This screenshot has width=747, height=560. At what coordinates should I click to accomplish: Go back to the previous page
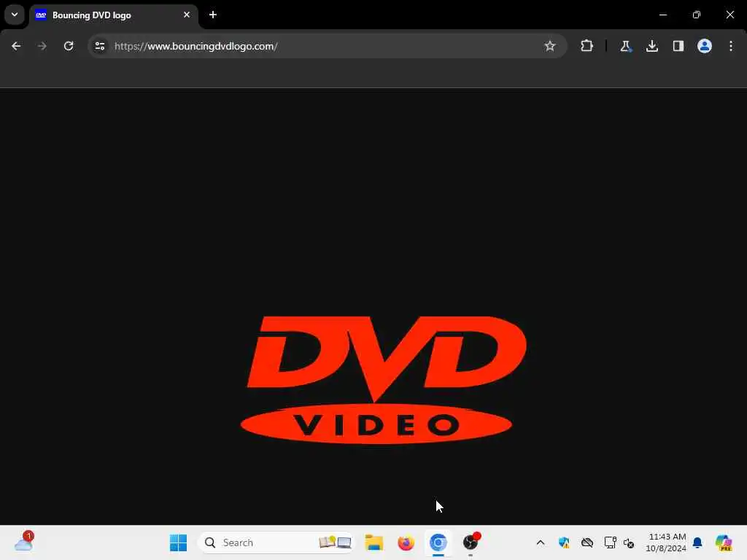tap(16, 46)
